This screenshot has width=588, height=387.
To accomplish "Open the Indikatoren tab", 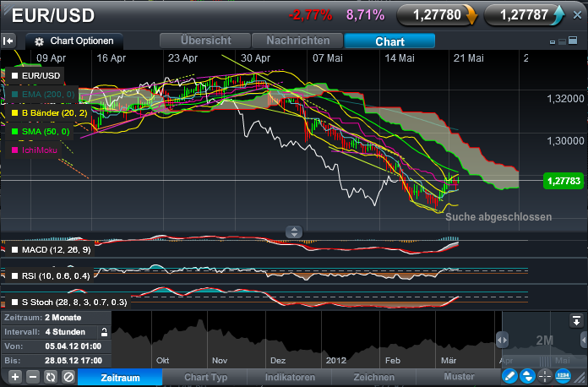I will [290, 377].
